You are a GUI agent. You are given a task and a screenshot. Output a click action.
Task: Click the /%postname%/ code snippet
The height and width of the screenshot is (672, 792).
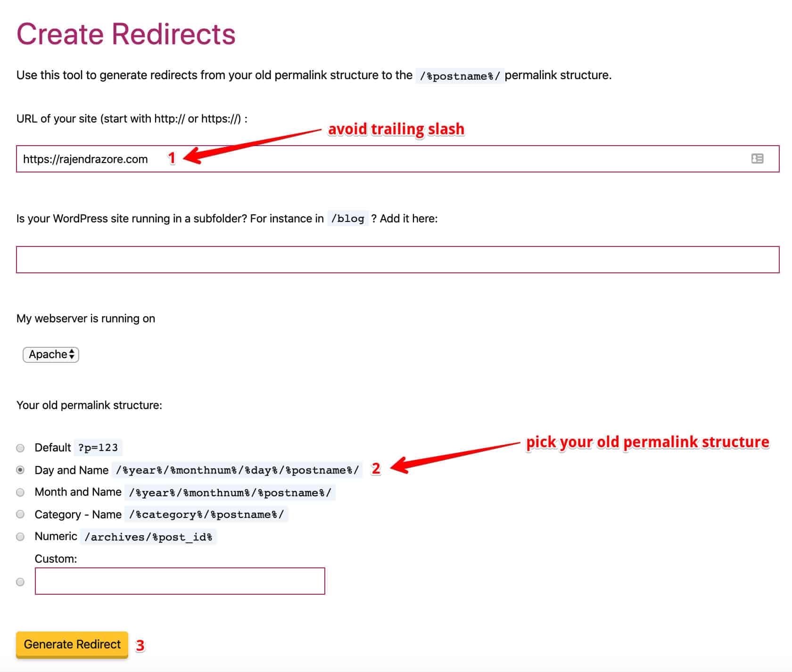[x=460, y=76]
